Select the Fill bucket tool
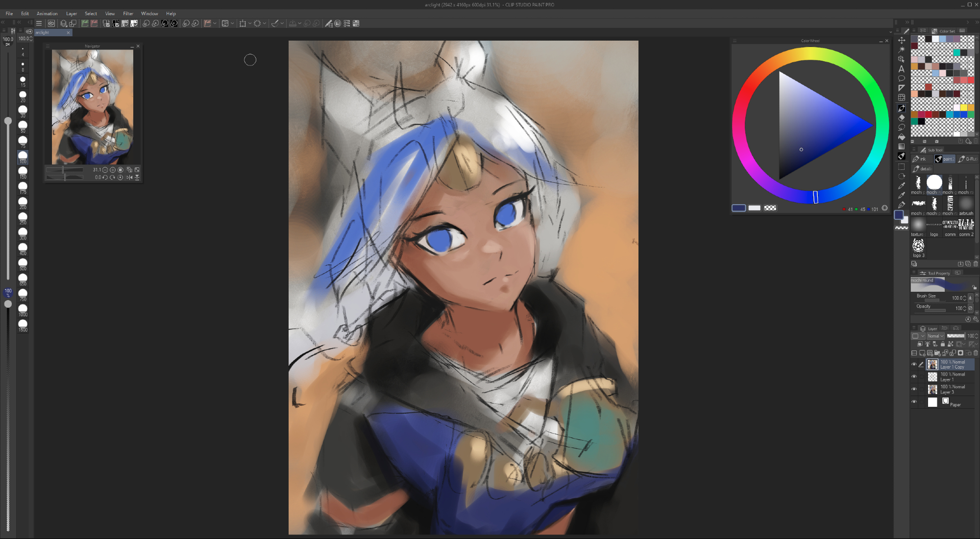 coord(901,137)
